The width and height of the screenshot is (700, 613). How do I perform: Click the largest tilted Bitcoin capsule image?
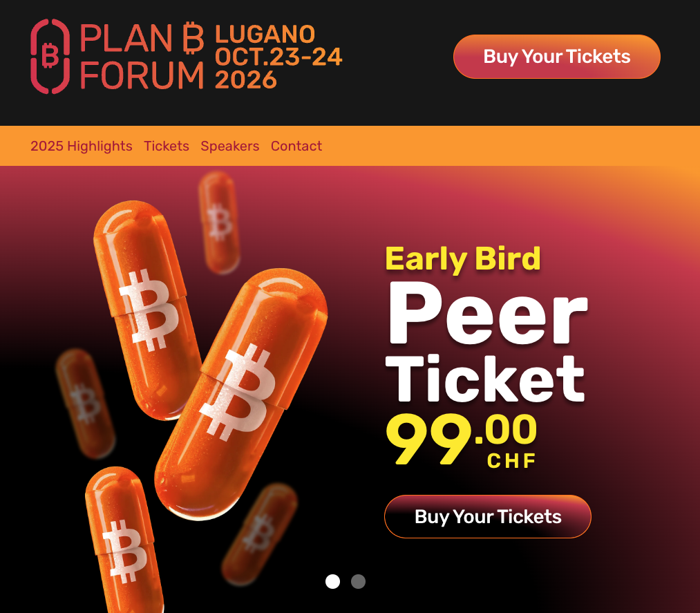point(241,395)
